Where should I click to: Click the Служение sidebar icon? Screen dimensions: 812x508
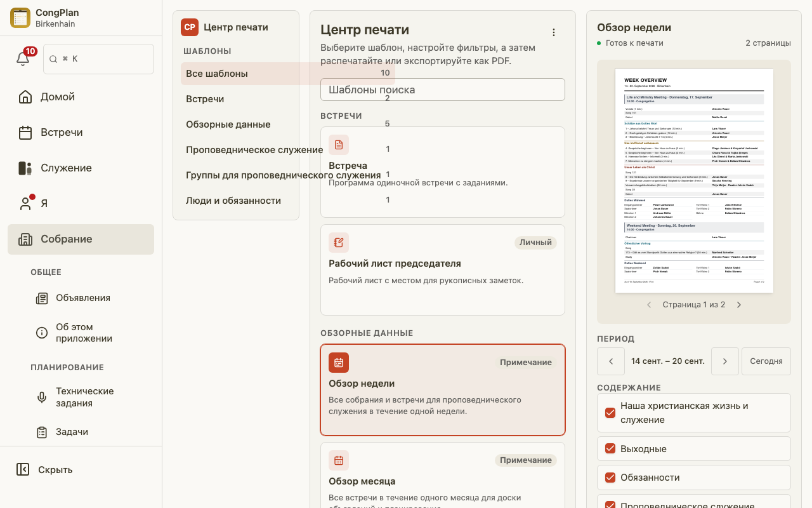click(25, 168)
